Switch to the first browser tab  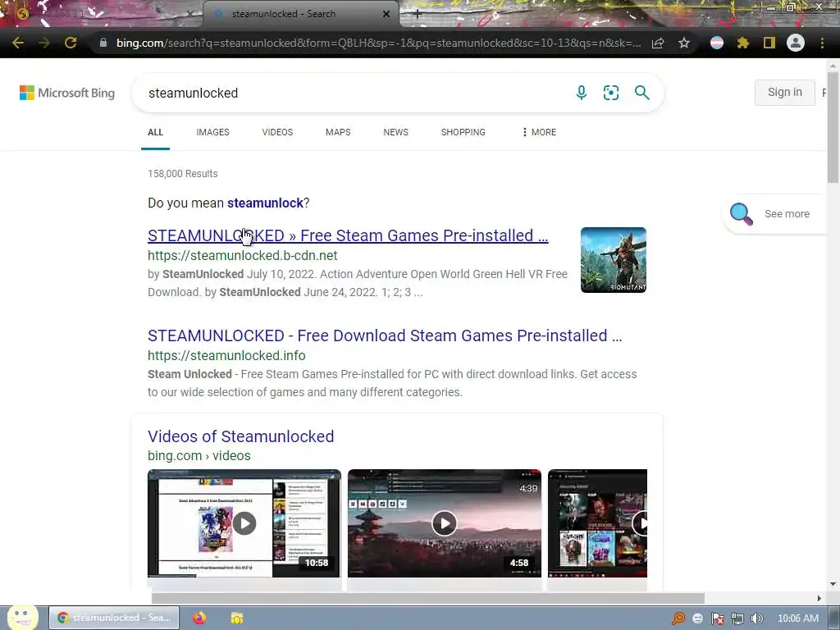[102, 14]
